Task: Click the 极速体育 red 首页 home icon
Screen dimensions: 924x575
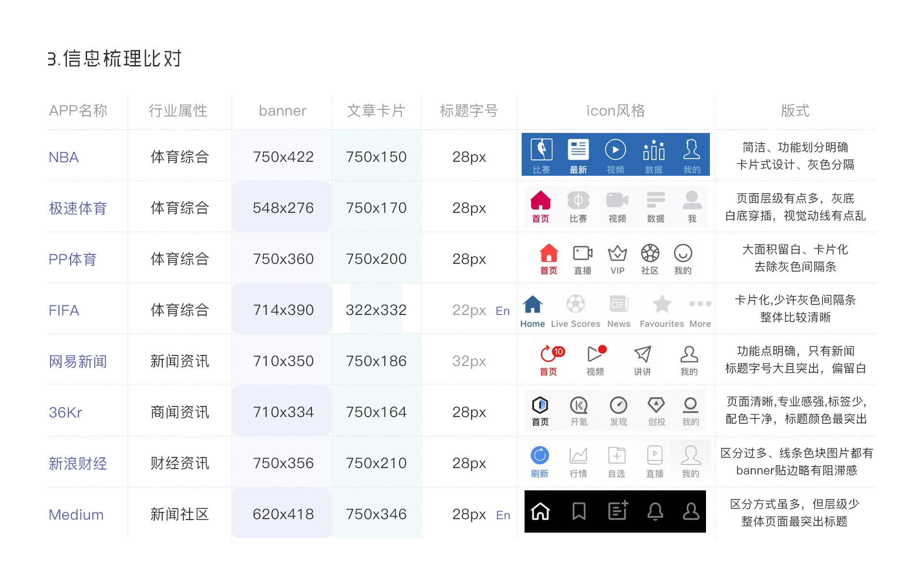Action: [540, 201]
